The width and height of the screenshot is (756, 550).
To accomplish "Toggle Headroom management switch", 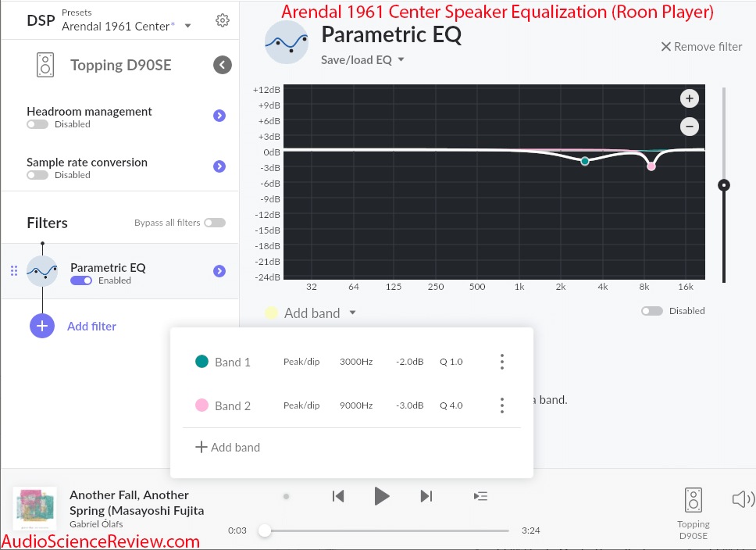I will click(x=37, y=124).
